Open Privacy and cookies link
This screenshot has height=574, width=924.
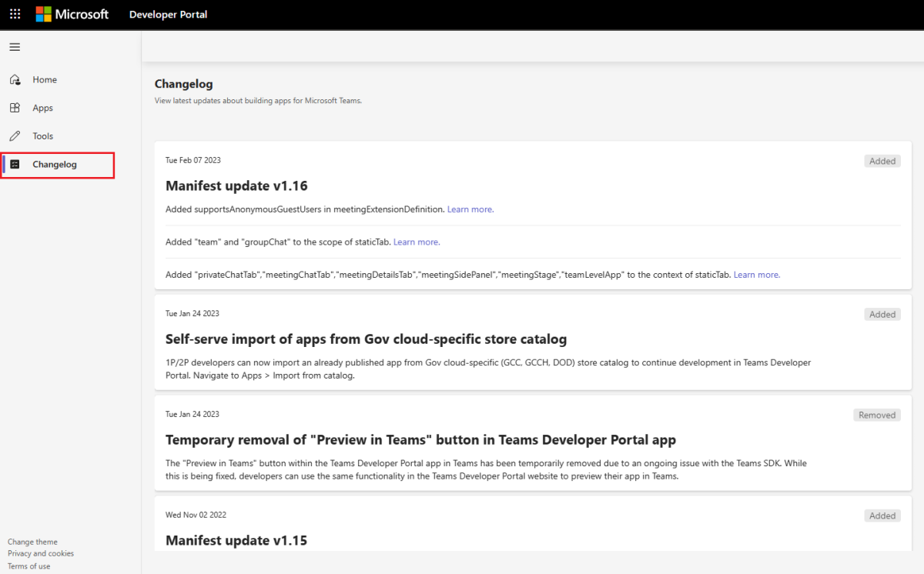(41, 553)
